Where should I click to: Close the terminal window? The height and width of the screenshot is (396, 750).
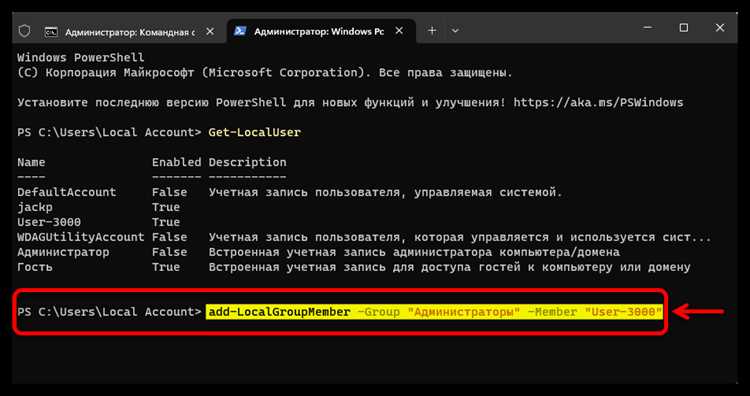(x=720, y=28)
